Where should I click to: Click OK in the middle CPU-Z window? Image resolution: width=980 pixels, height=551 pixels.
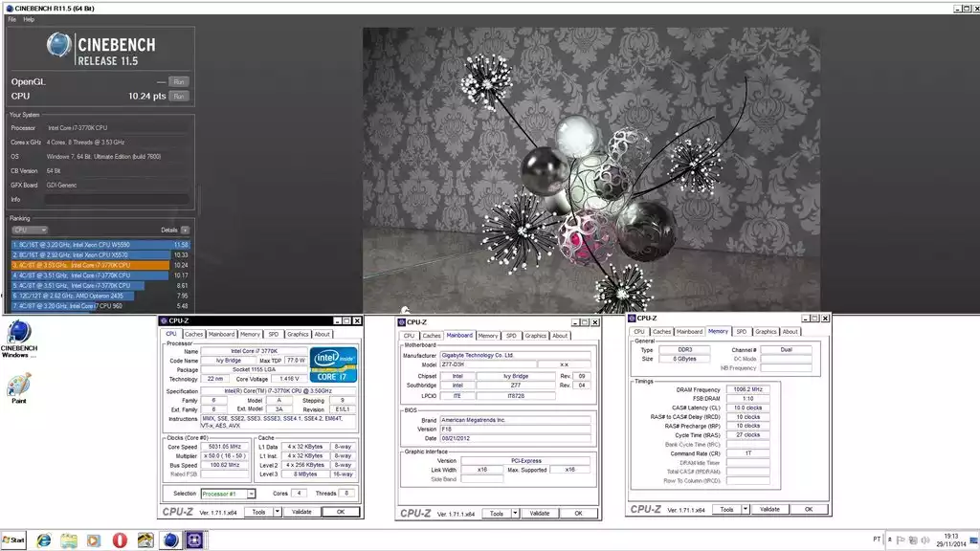coord(578,514)
